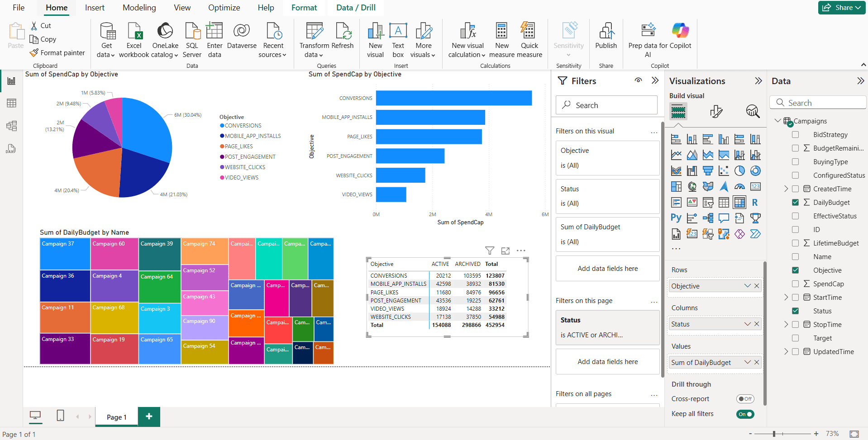The width and height of the screenshot is (868, 440).
Task: Open the Publish button in ribbon
Action: pos(606,36)
